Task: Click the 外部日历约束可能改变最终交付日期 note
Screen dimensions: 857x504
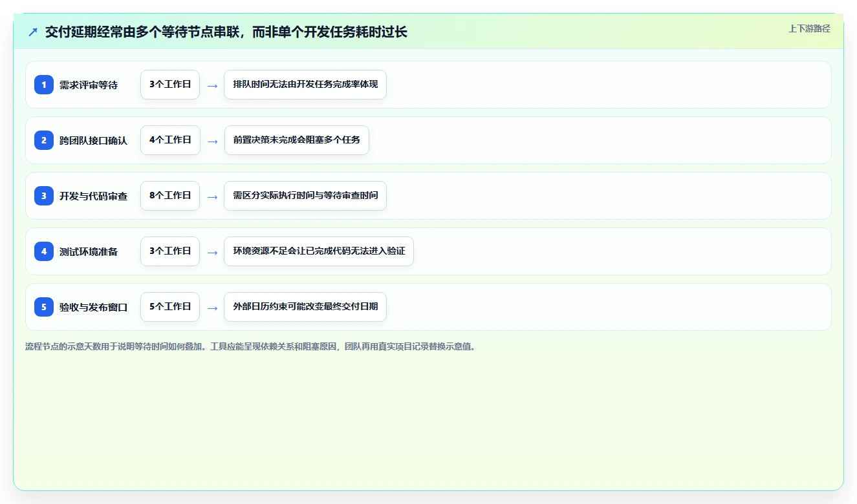Action: [305, 307]
